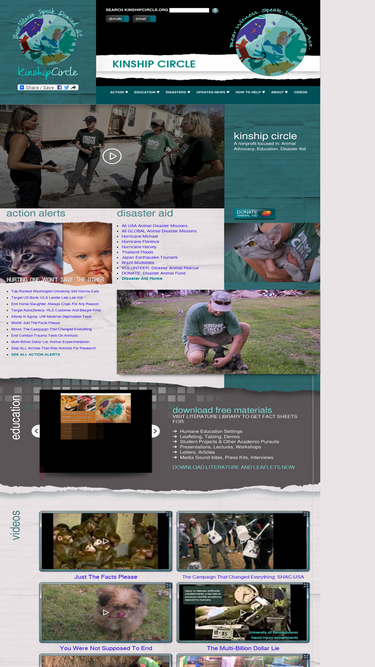Click the Twitter share icon
Screen dimensions: 375x667
[x=66, y=87]
